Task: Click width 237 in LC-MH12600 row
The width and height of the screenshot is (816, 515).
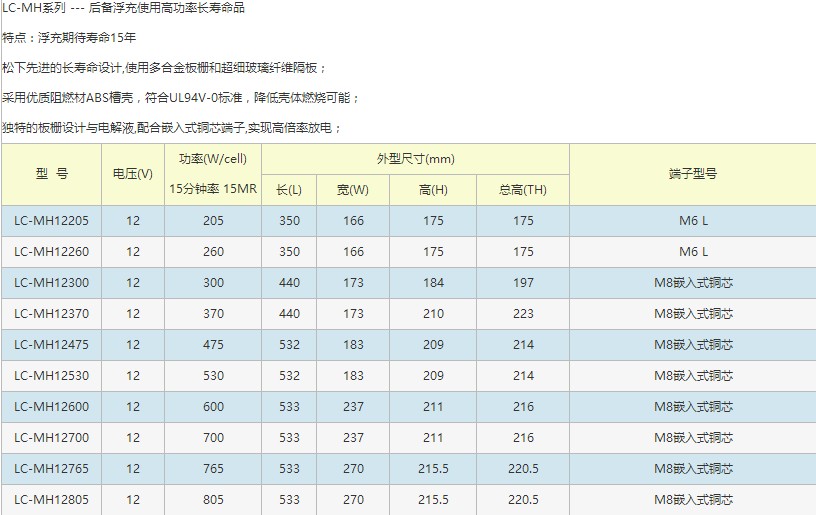Action: pos(353,406)
